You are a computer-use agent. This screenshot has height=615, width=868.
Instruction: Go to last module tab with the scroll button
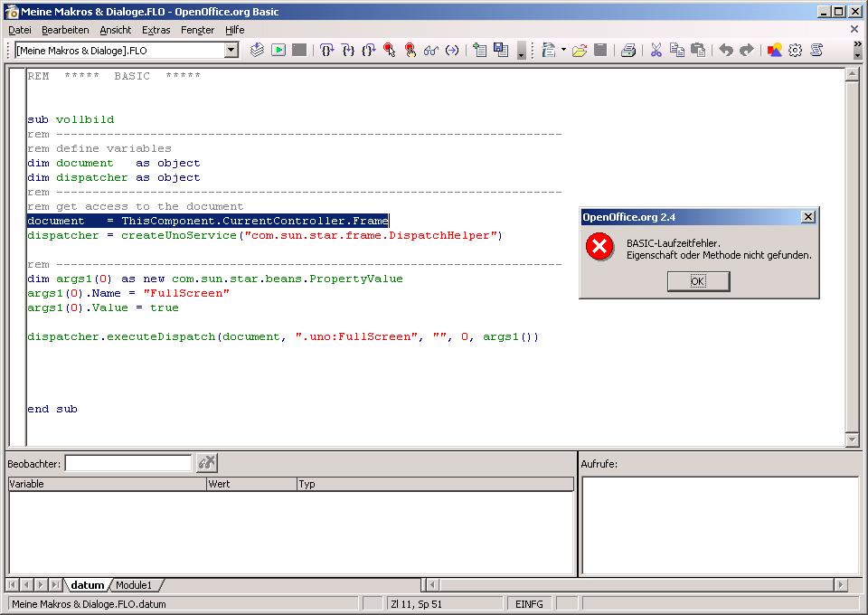pyautogui.click(x=55, y=584)
